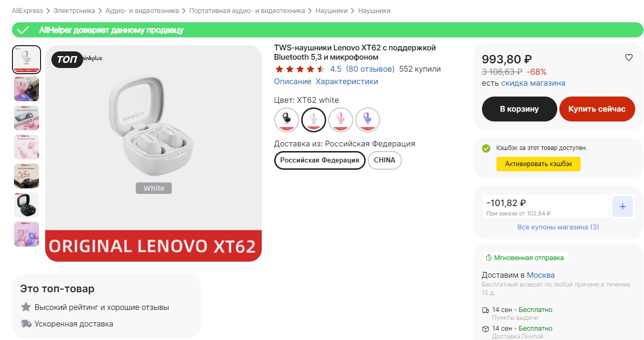
Task: Click the pickup point delivery icon
Action: pos(486,310)
